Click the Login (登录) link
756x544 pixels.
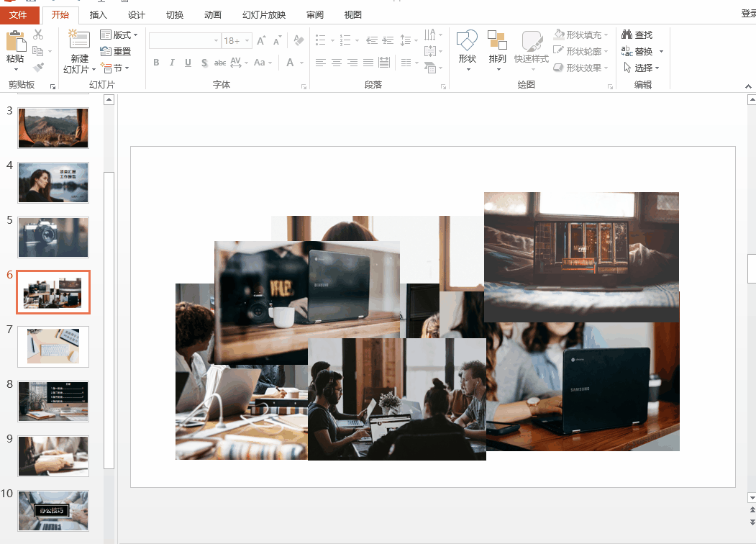pos(748,14)
